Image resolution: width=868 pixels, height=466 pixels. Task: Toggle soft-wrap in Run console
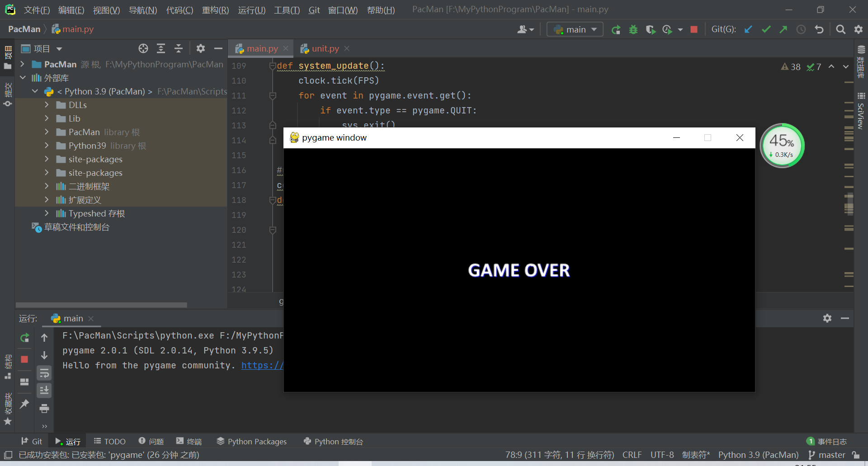coord(44,373)
